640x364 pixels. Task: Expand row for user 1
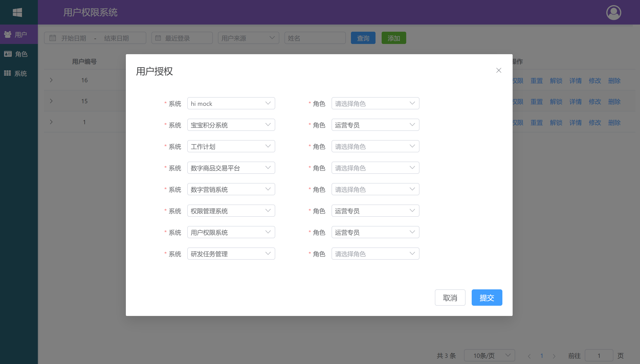click(x=51, y=122)
